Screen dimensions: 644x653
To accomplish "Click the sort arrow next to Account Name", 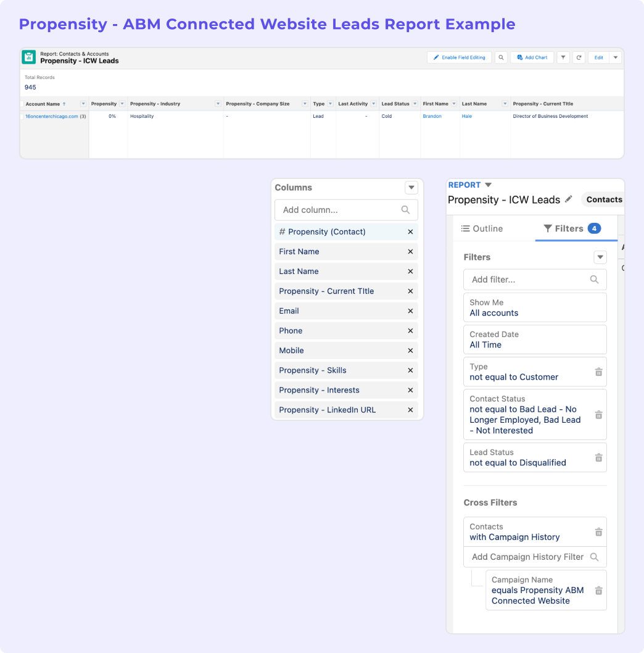I will pyautogui.click(x=64, y=104).
